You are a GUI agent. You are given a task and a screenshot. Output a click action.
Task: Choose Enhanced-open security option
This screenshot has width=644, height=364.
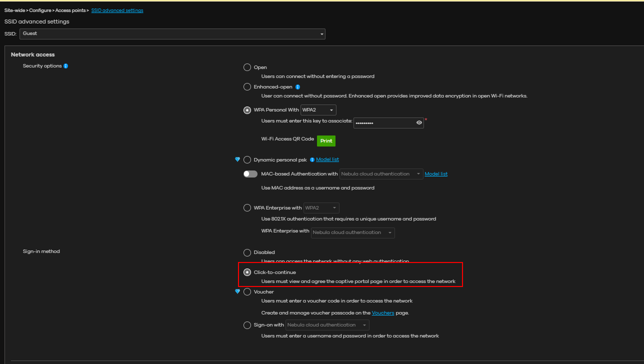pyautogui.click(x=247, y=87)
